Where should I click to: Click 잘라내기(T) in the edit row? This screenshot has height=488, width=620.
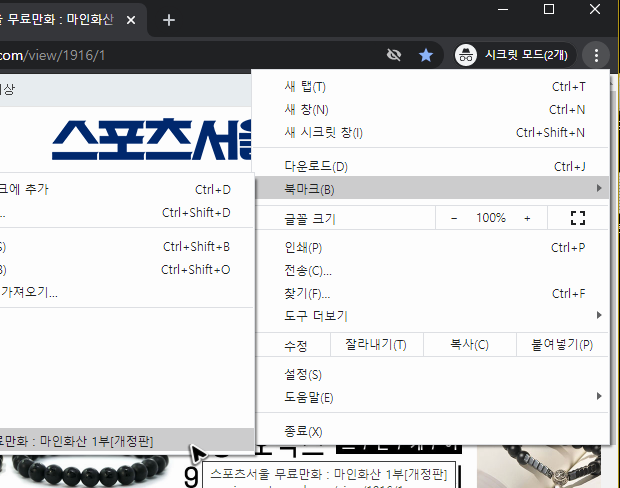pos(376,345)
